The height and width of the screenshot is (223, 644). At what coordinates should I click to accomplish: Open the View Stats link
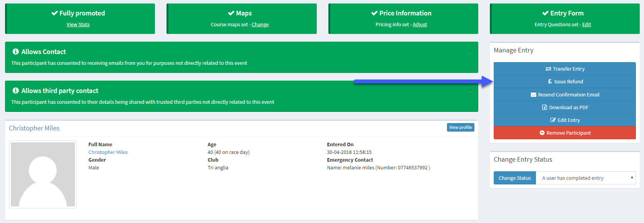pos(78,25)
